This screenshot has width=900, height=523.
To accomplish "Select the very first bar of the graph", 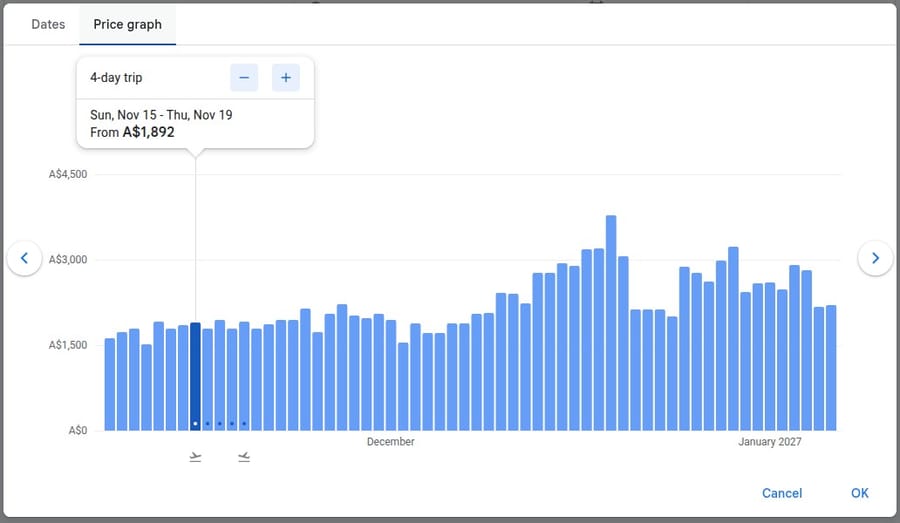I will (x=110, y=385).
